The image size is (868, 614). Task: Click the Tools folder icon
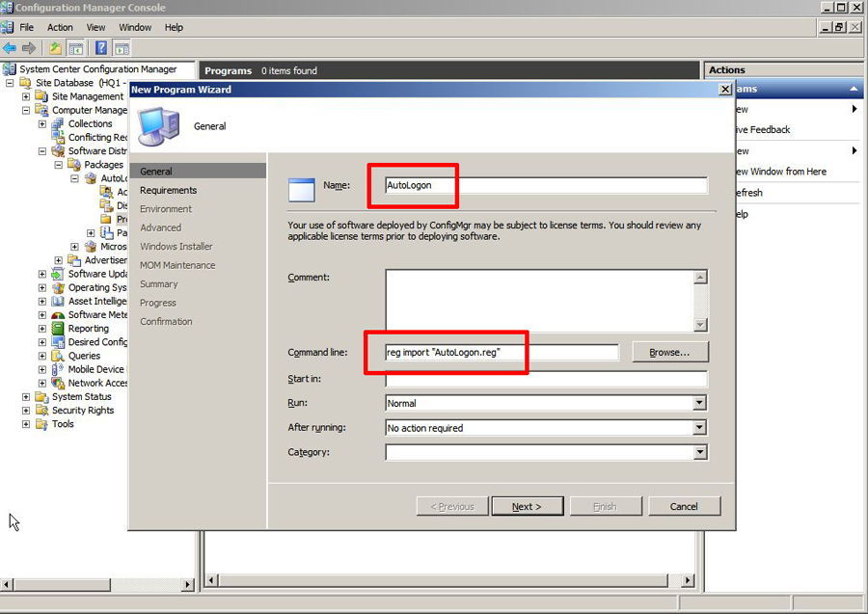[x=41, y=424]
